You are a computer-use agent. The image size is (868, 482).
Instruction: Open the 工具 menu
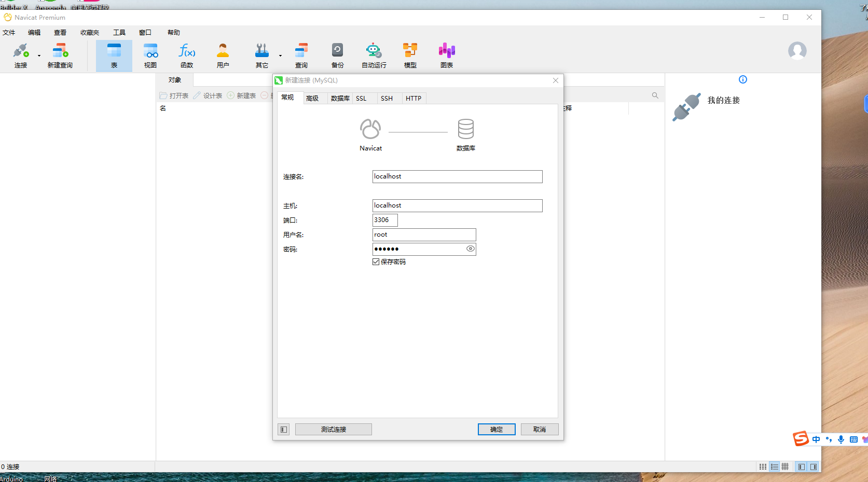point(119,33)
